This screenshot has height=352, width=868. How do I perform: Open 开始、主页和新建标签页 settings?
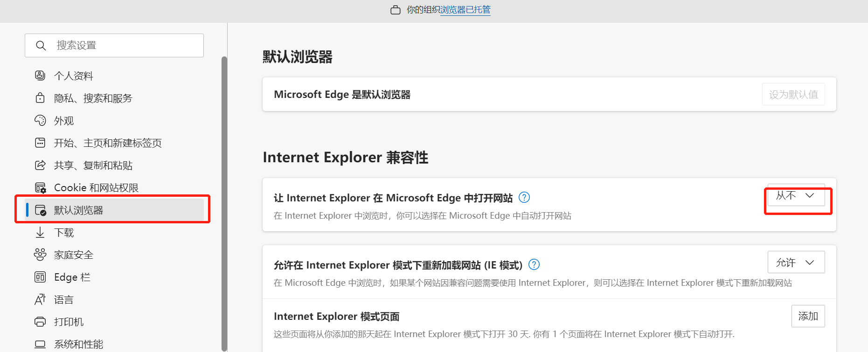108,143
